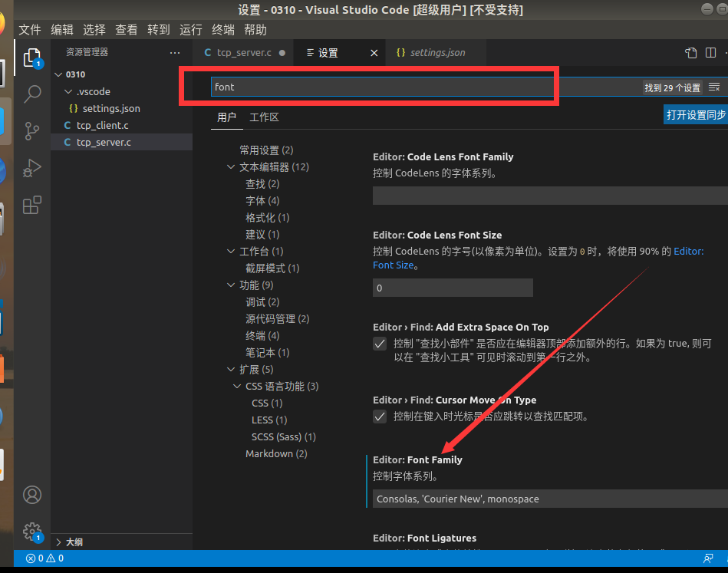728x573 pixels.
Task: Click the explorer panel more actions ellipsis
Action: click(x=175, y=52)
